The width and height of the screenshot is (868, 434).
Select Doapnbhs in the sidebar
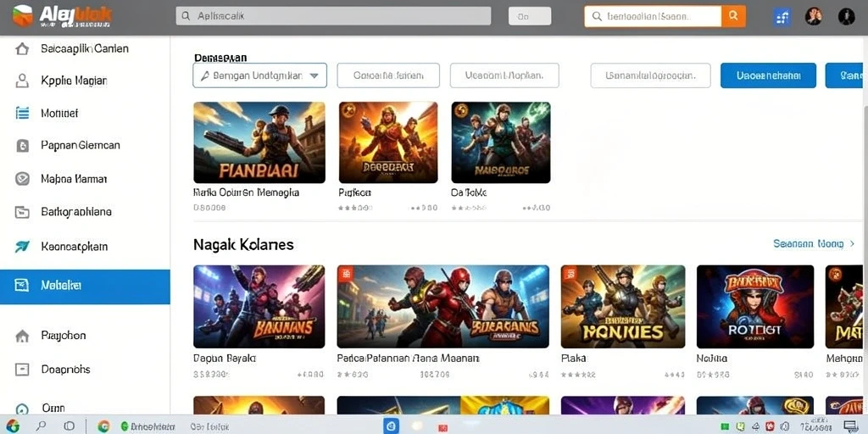[65, 370]
